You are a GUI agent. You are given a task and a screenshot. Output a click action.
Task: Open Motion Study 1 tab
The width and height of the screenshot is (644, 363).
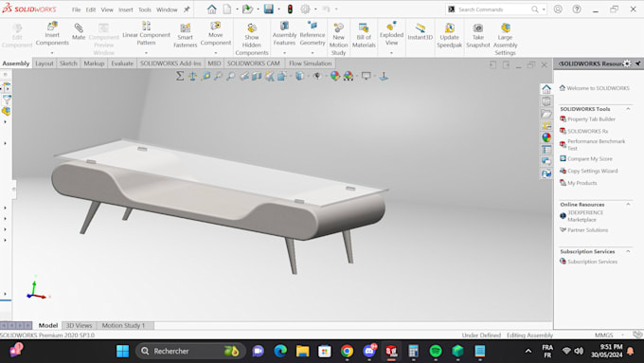pos(123,325)
